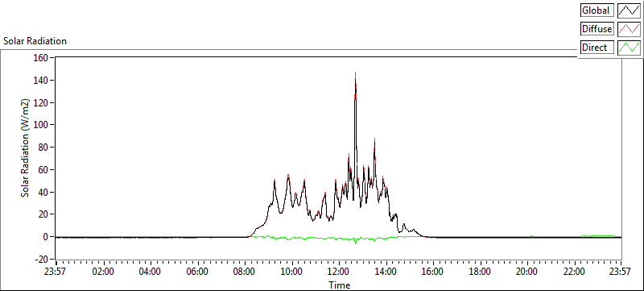Click the 10:00 time tick label
The width and height of the screenshot is (644, 291).
(x=292, y=272)
